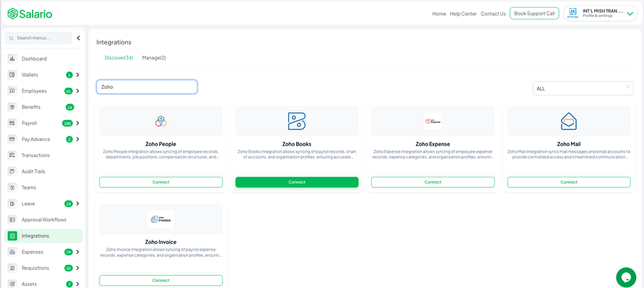
Task: Open the chat support bubble
Action: click(x=626, y=277)
